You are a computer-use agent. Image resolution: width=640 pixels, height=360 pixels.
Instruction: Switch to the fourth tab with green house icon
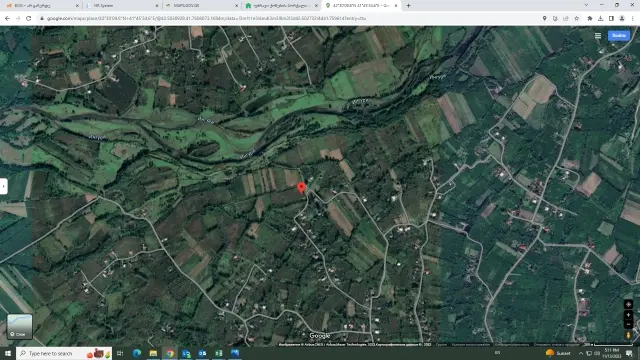[280, 6]
